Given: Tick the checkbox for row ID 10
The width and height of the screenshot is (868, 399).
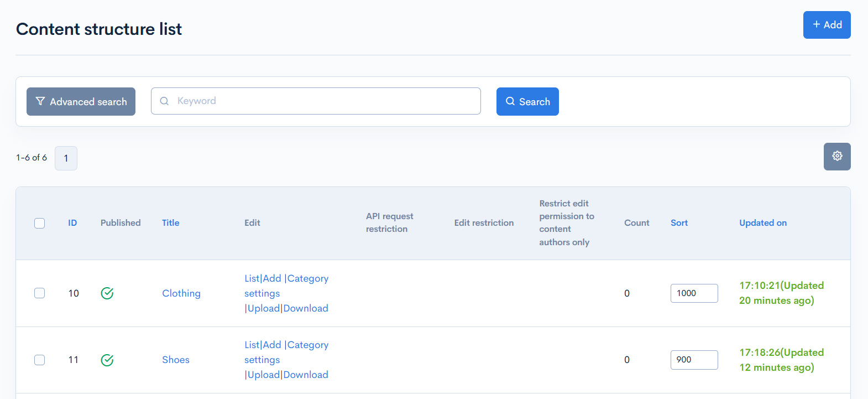Looking at the screenshot, I should [40, 293].
